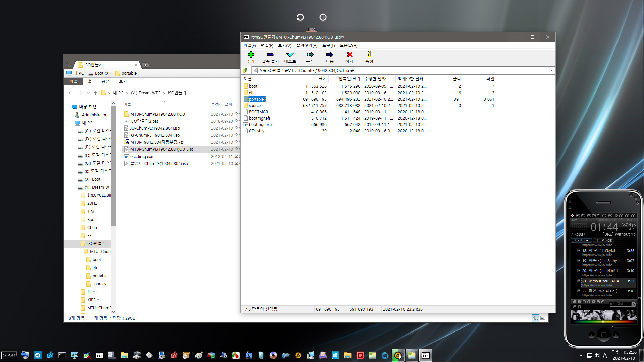Open Explorer 공유 ribbon tab
This screenshot has width=644, height=362.
click(x=105, y=81)
